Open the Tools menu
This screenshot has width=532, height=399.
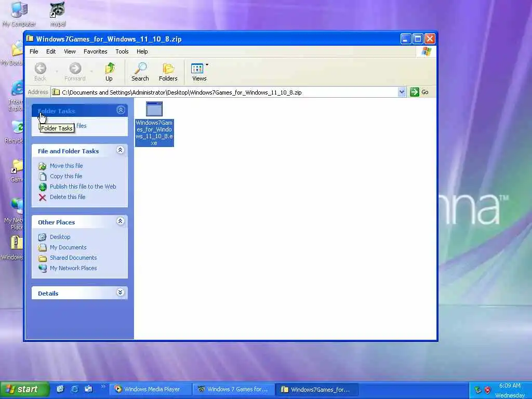[122, 51]
